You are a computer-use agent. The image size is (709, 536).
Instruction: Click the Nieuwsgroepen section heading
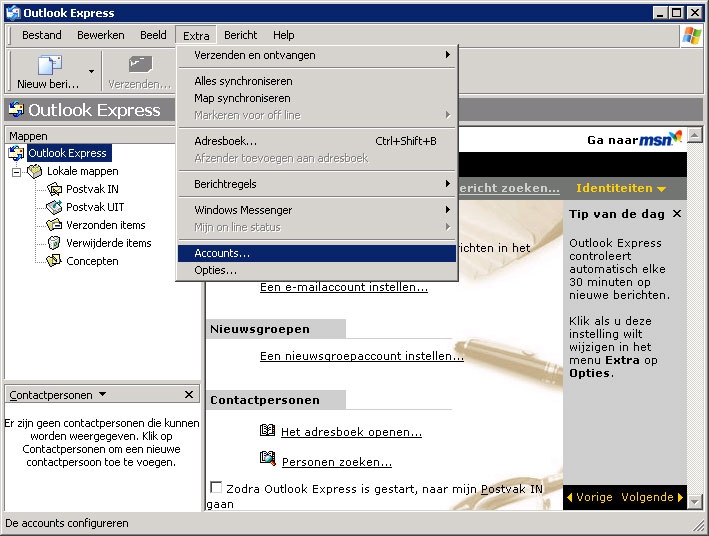(260, 329)
